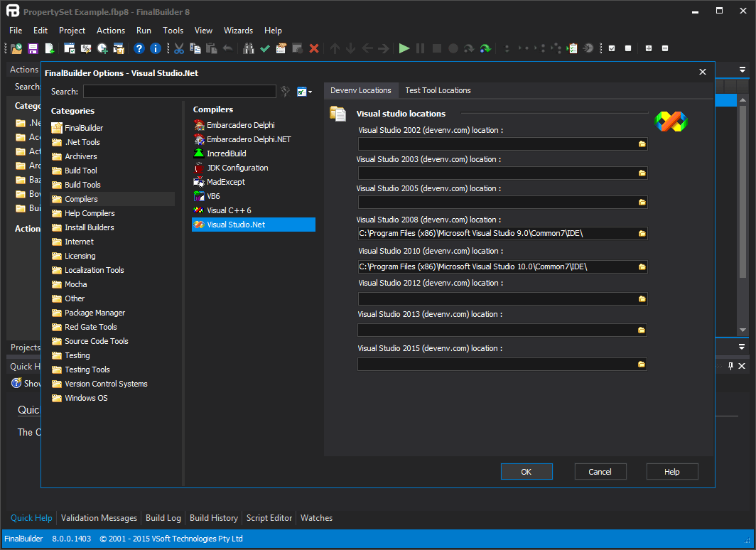
Task: Click the binoculars find icon
Action: (x=248, y=48)
